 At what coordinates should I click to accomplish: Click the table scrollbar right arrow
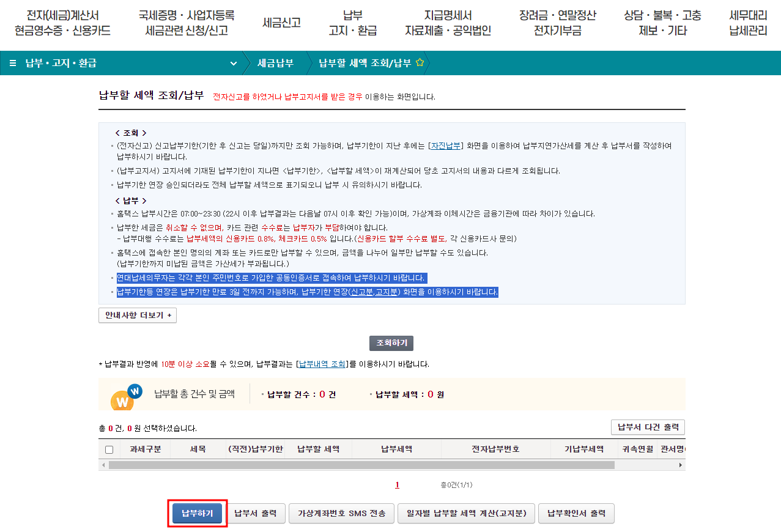point(681,465)
